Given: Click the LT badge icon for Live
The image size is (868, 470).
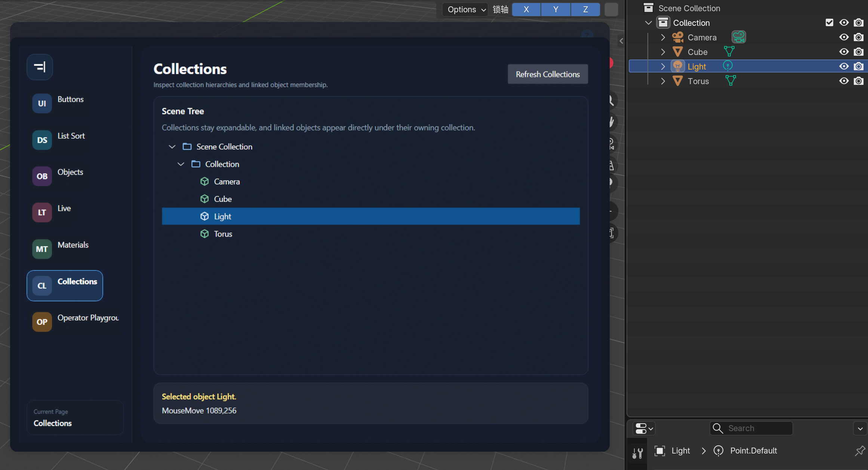Looking at the screenshot, I should [x=42, y=212].
